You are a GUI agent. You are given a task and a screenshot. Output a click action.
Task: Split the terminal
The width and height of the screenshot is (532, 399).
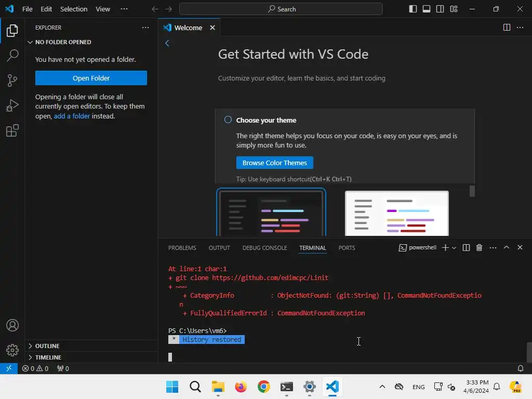(466, 248)
